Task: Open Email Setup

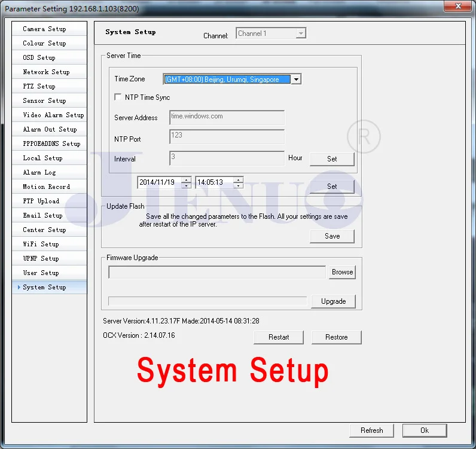Action: point(49,215)
